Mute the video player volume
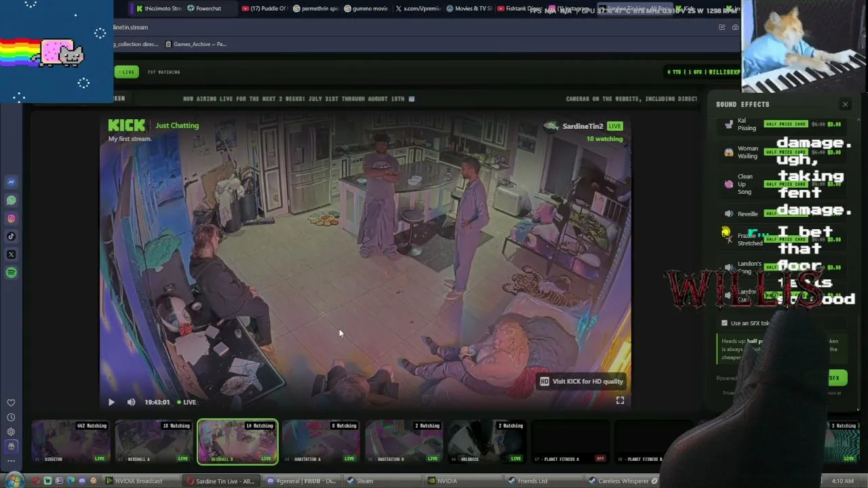The width and height of the screenshot is (868, 488). pyautogui.click(x=131, y=402)
